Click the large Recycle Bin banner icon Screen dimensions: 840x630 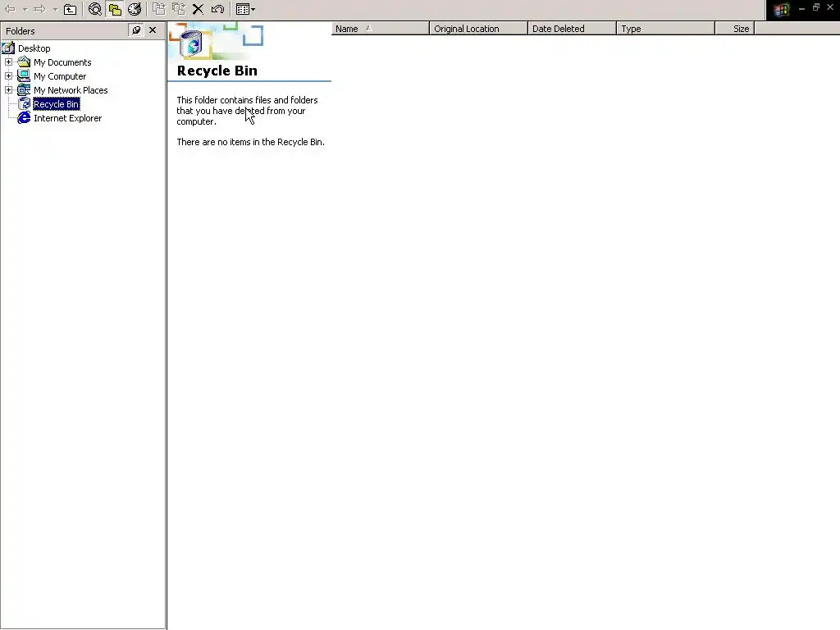(192, 43)
